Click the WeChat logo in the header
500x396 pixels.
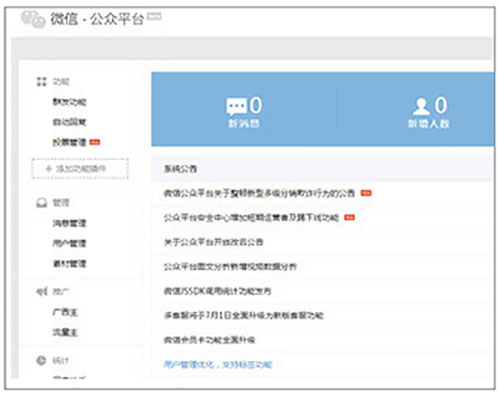tap(33, 19)
